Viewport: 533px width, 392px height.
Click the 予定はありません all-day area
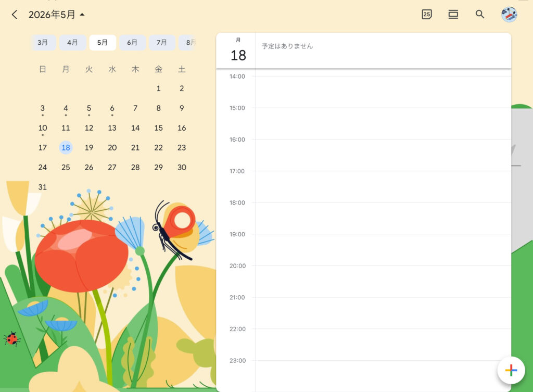pyautogui.click(x=383, y=50)
